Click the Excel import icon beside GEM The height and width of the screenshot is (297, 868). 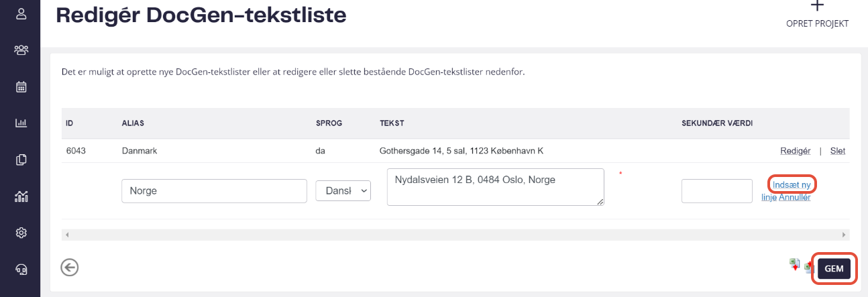(x=808, y=268)
